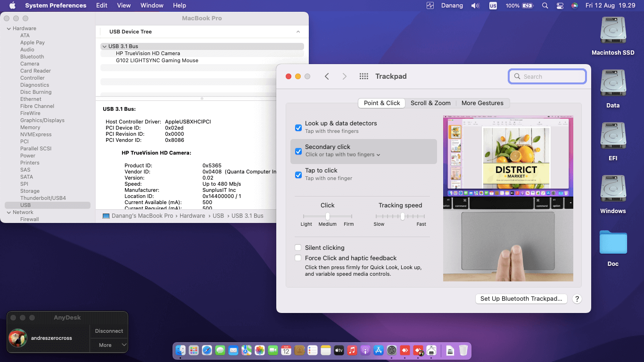Go back with the left arrow in Trackpad window
This screenshot has height=362, width=644.
pos(327,76)
